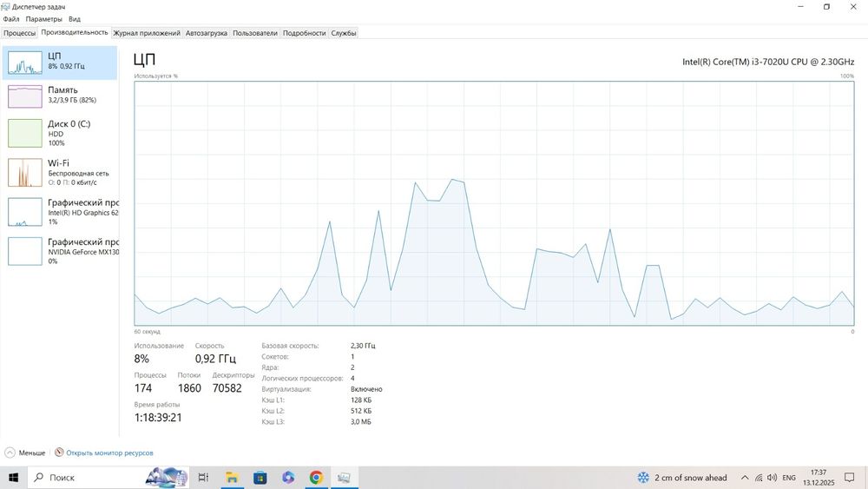The image size is (868, 489).
Task: Open the volume speaker tray icon
Action: click(773, 478)
